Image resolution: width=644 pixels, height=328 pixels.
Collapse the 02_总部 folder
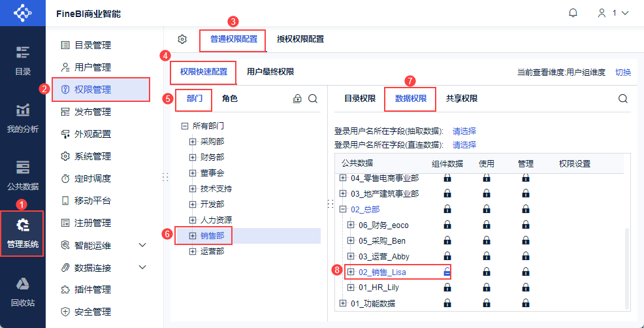pyautogui.click(x=343, y=210)
